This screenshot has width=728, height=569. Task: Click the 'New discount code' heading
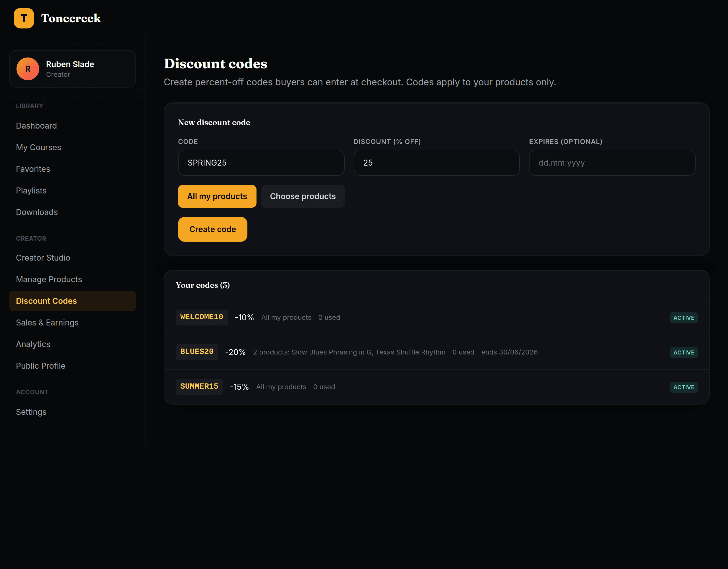click(214, 122)
